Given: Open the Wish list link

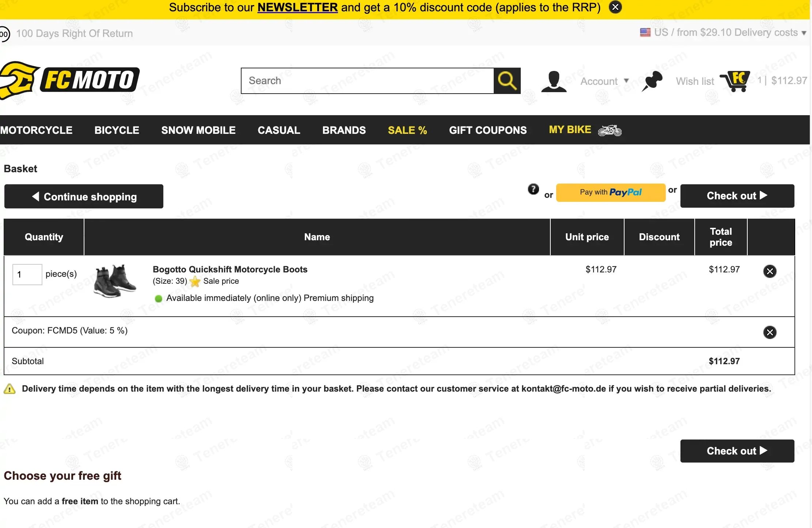Looking at the screenshot, I should [695, 81].
